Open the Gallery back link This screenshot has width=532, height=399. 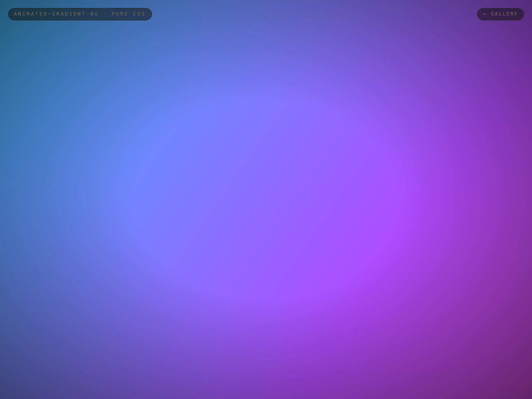point(501,14)
